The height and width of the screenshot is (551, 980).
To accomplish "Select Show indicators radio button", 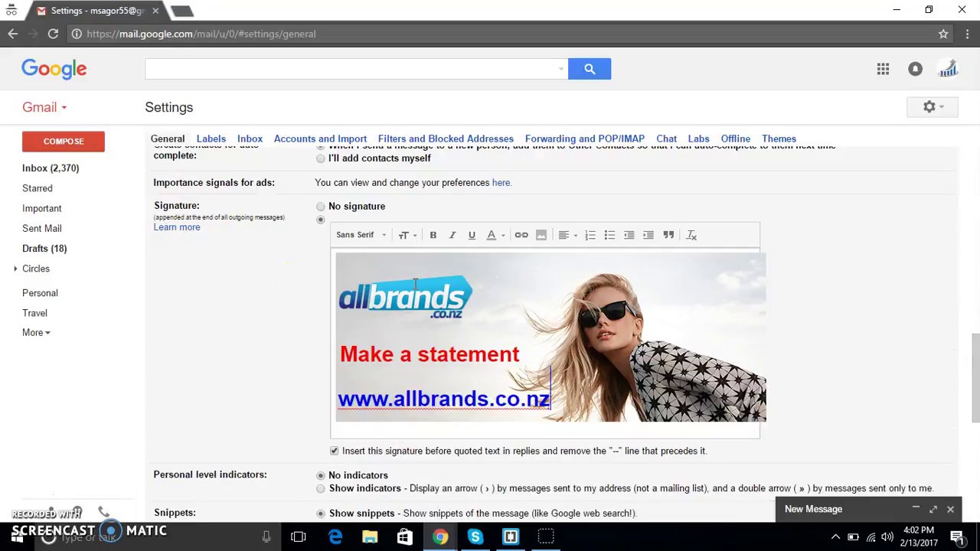I will tap(321, 488).
